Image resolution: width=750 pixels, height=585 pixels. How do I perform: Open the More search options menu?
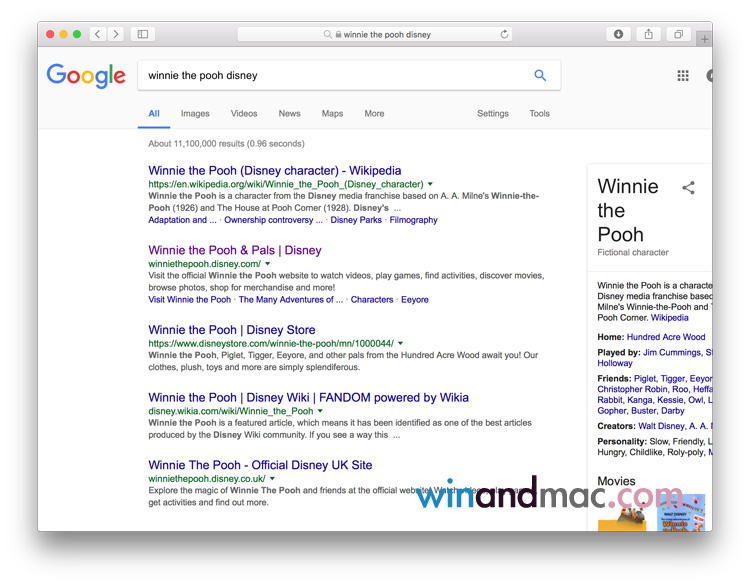click(x=374, y=114)
